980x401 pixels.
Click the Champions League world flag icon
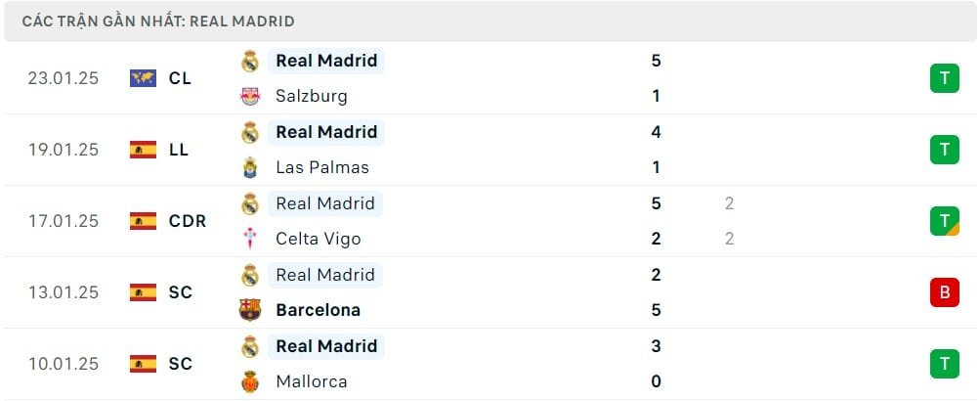[x=143, y=78]
